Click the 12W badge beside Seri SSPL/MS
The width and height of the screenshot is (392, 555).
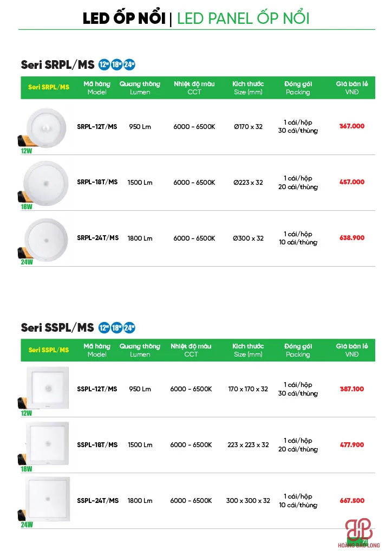[x=103, y=327]
